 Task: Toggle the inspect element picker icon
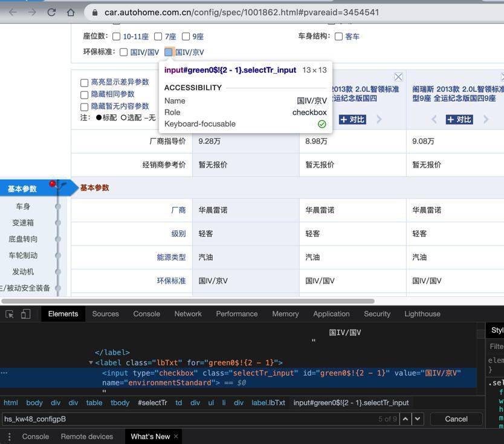point(10,314)
